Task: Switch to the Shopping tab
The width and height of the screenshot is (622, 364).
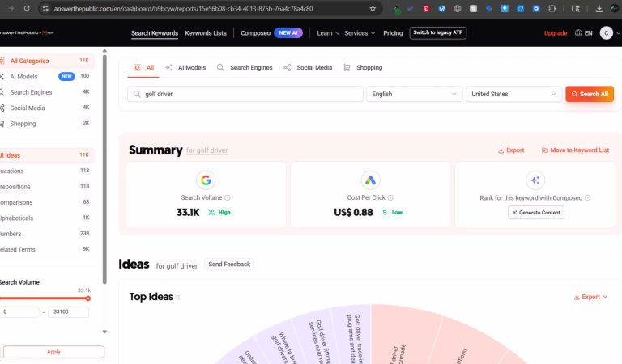Action: (x=363, y=68)
